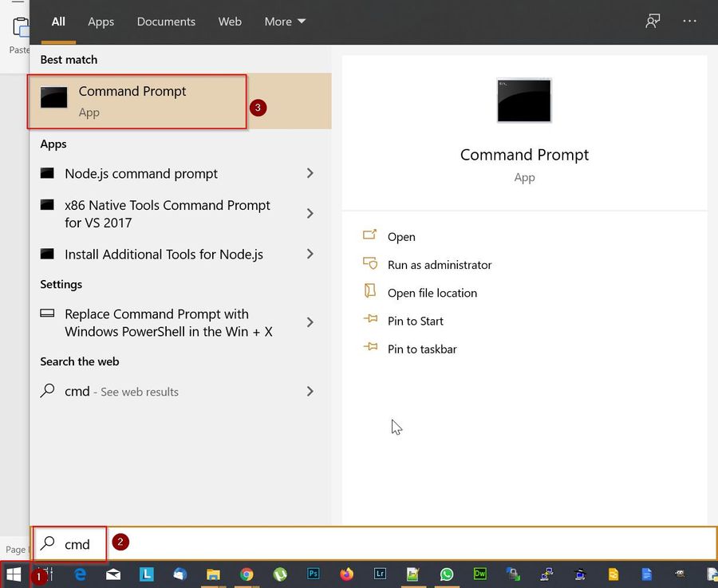Open the blue Google Docs taskbar icon
Image resolution: width=718 pixels, height=588 pixels.
646,574
